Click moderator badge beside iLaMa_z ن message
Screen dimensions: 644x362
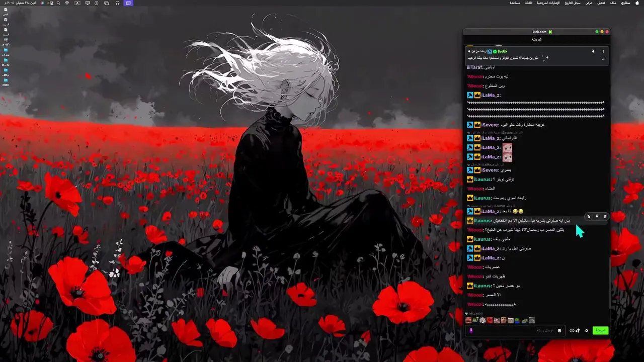(470, 258)
